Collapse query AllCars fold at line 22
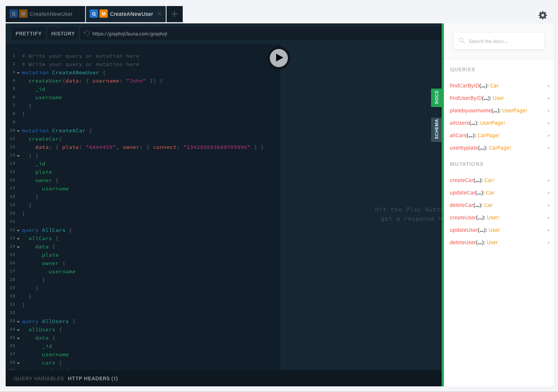Screen dimensions: 558x392 pos(18,230)
